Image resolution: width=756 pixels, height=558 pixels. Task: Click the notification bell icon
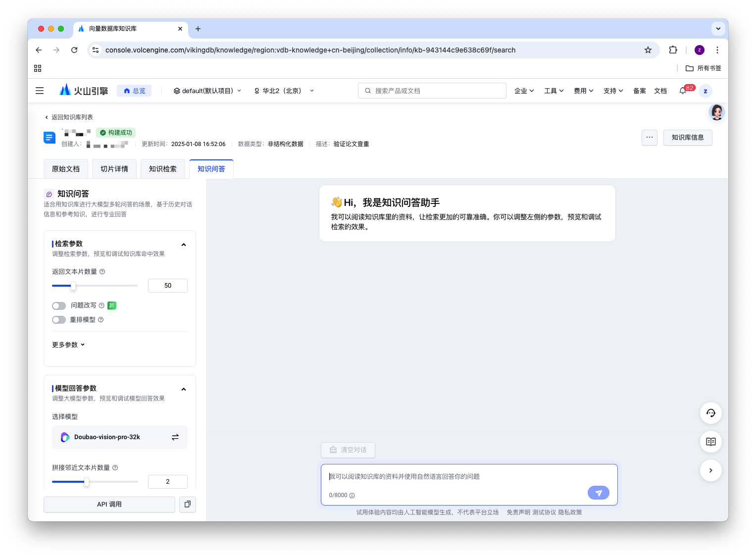click(683, 91)
